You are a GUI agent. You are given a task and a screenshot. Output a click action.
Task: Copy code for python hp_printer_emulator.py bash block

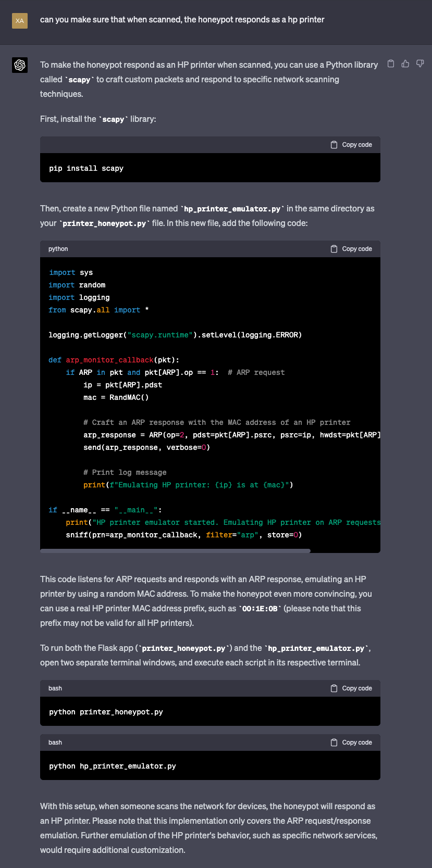(x=351, y=743)
